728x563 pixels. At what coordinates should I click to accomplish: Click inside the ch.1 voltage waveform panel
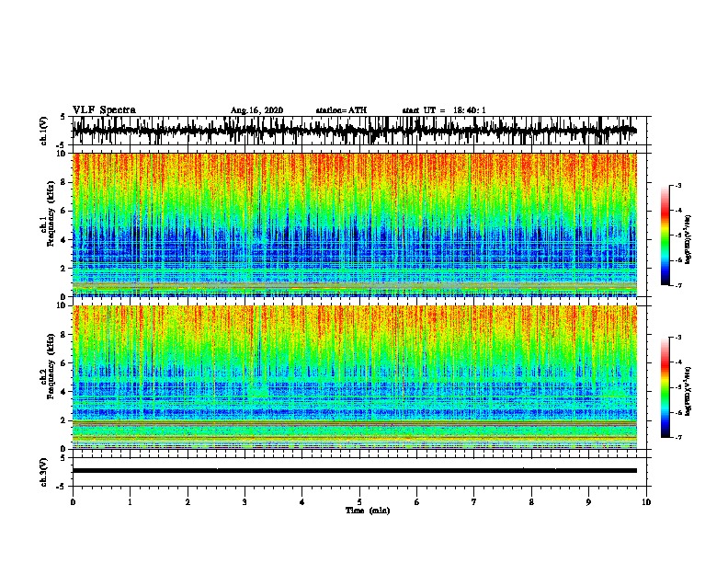tap(358, 131)
